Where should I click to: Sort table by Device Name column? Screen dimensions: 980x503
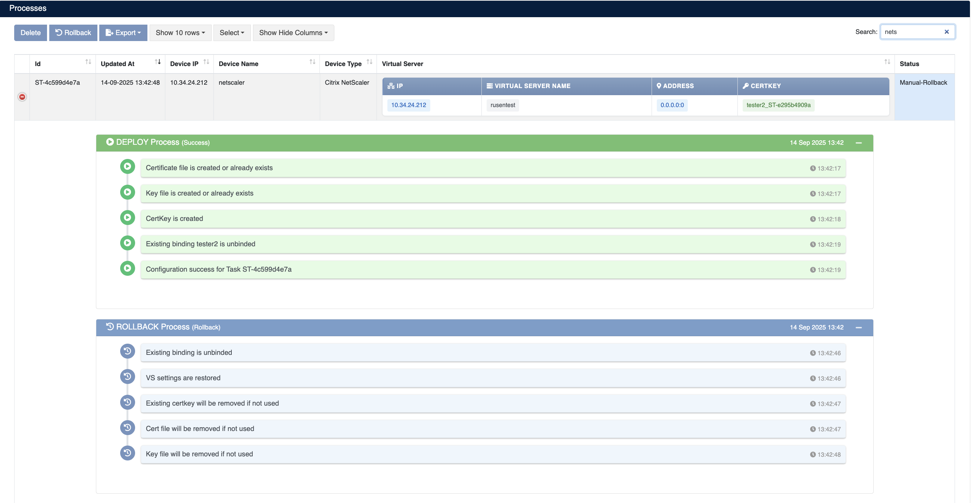266,63
